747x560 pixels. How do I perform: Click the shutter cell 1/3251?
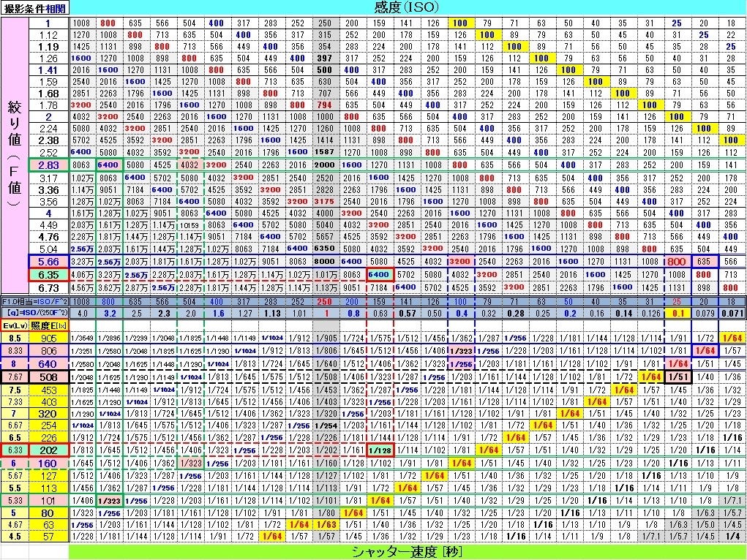pyautogui.click(x=83, y=352)
